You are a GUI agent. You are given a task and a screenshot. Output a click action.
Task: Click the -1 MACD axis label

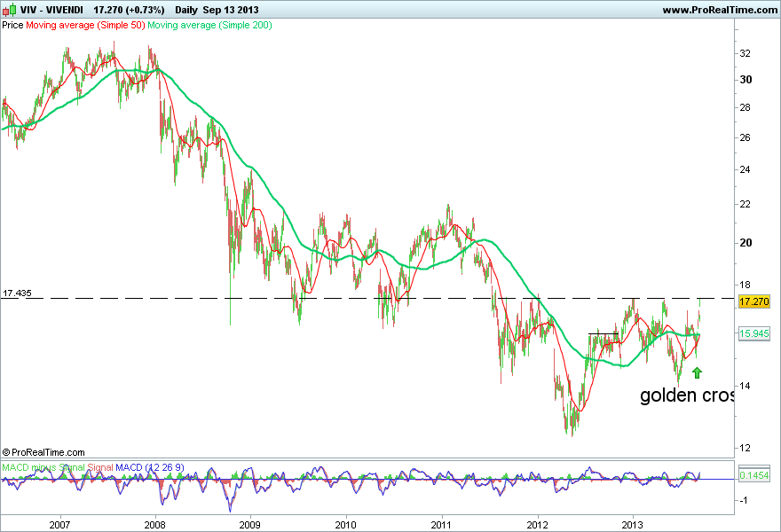pyautogui.click(x=743, y=501)
